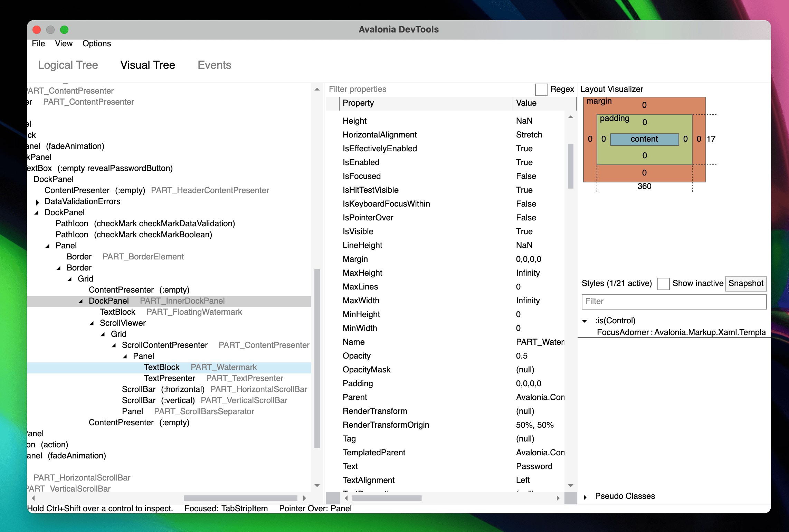Toggle the Show inactive styles checkbox

click(663, 284)
